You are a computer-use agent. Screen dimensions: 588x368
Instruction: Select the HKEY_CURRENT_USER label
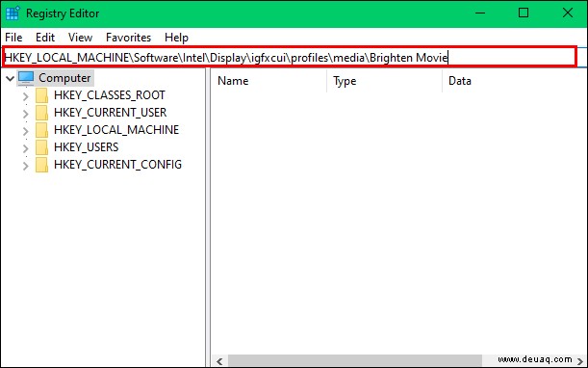(x=111, y=113)
